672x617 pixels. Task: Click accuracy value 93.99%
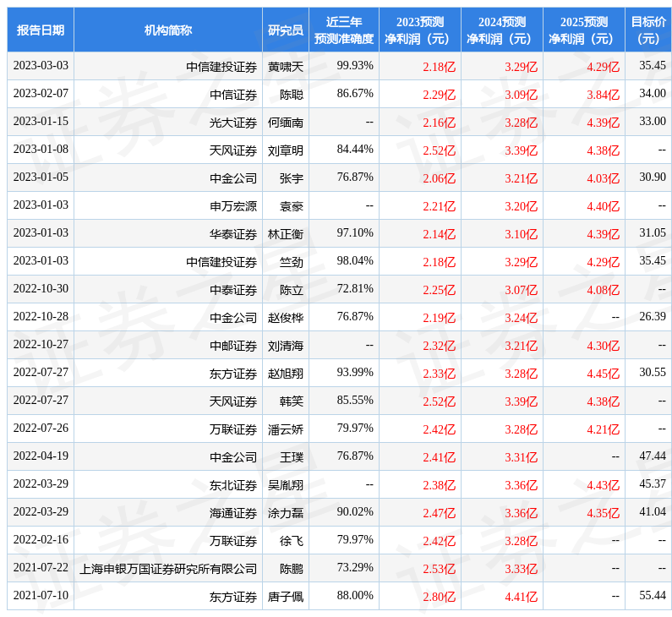click(355, 372)
